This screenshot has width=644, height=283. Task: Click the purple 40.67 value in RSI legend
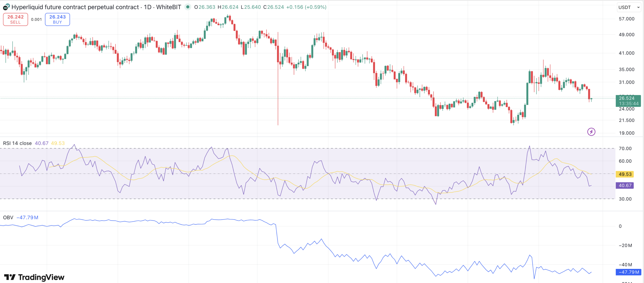pos(42,143)
